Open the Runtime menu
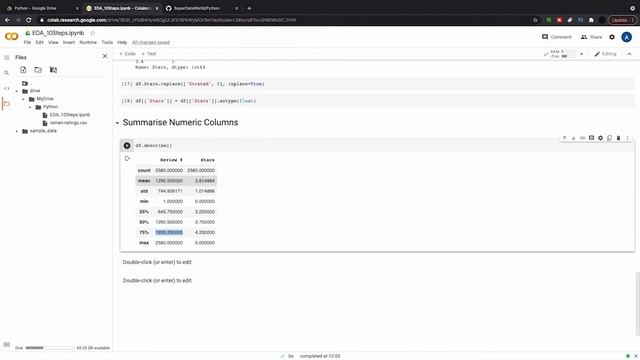The height and width of the screenshot is (360, 640). click(88, 42)
